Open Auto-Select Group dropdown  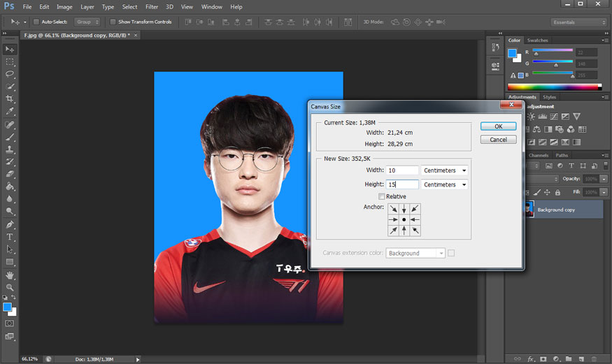87,22
